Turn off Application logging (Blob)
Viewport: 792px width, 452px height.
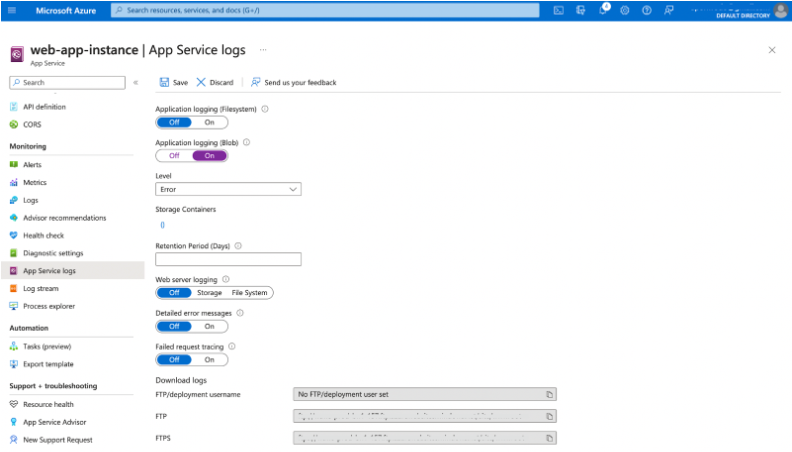click(x=174, y=155)
